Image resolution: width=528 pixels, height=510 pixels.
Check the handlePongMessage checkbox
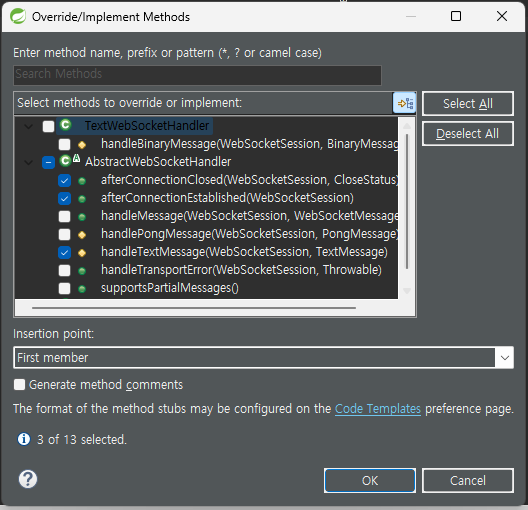(64, 234)
